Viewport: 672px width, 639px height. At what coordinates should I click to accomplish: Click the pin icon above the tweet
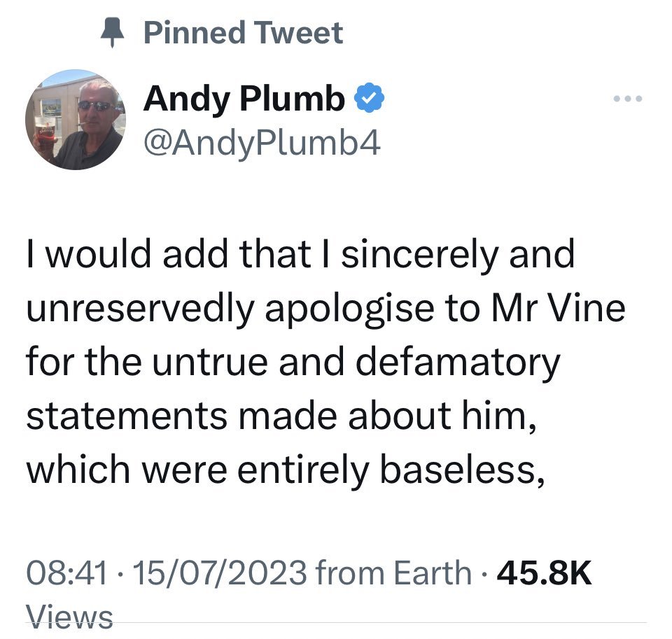point(112,32)
